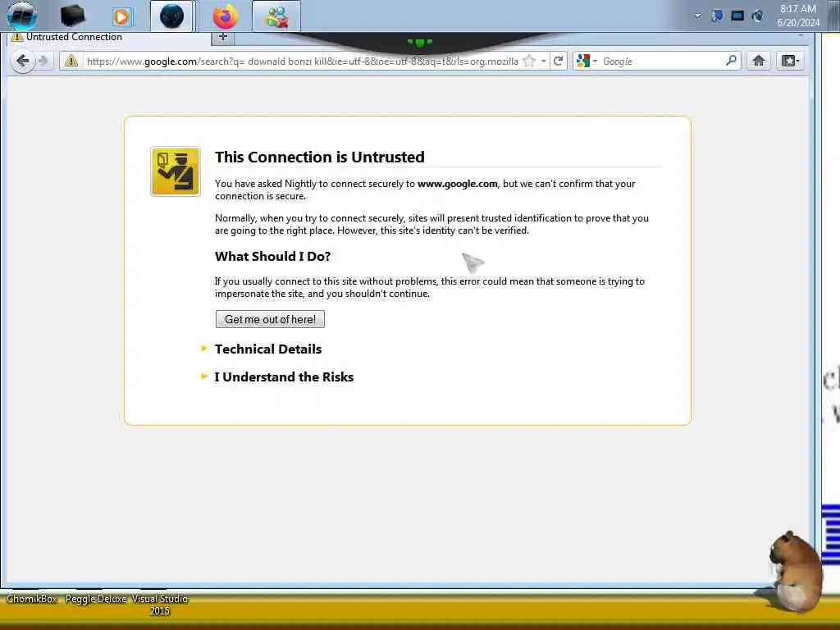Open the URL history dropdown arrow
This screenshot has height=630, width=840.
coord(543,61)
